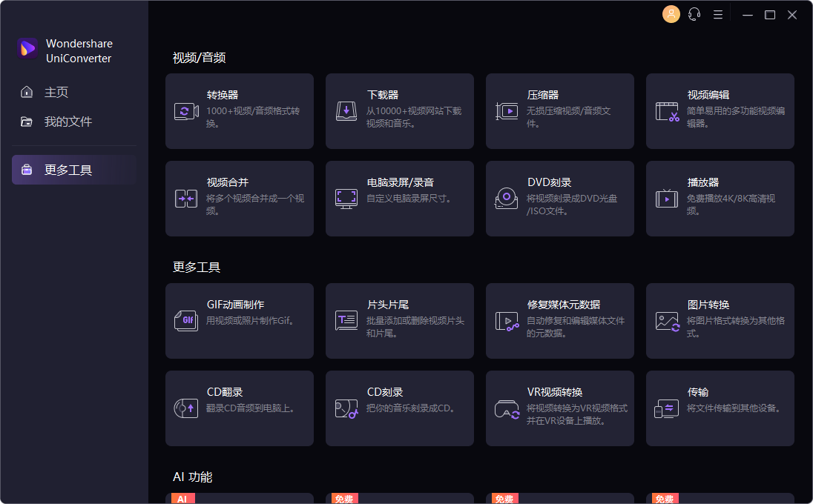Click the user account avatar
The height and width of the screenshot is (504, 813).
(x=671, y=14)
